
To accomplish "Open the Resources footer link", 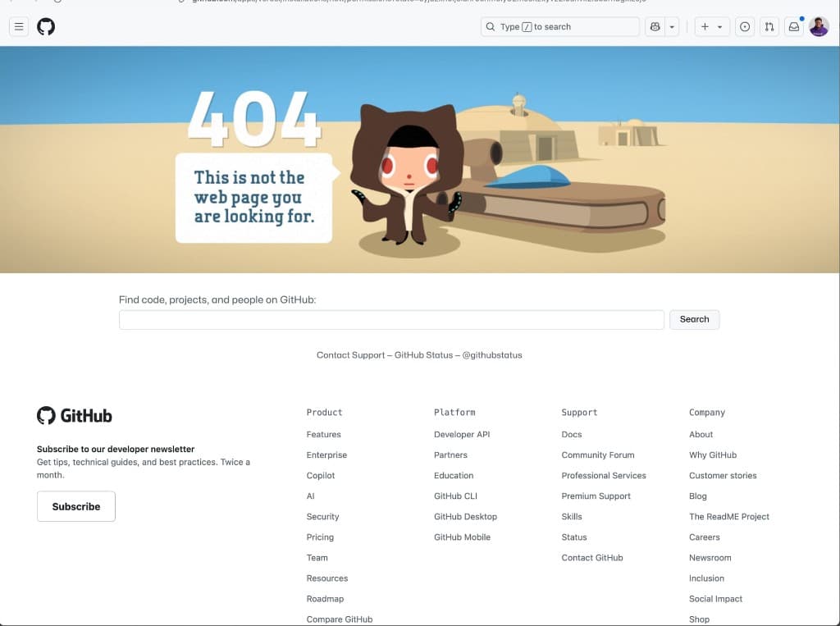I will pos(327,578).
